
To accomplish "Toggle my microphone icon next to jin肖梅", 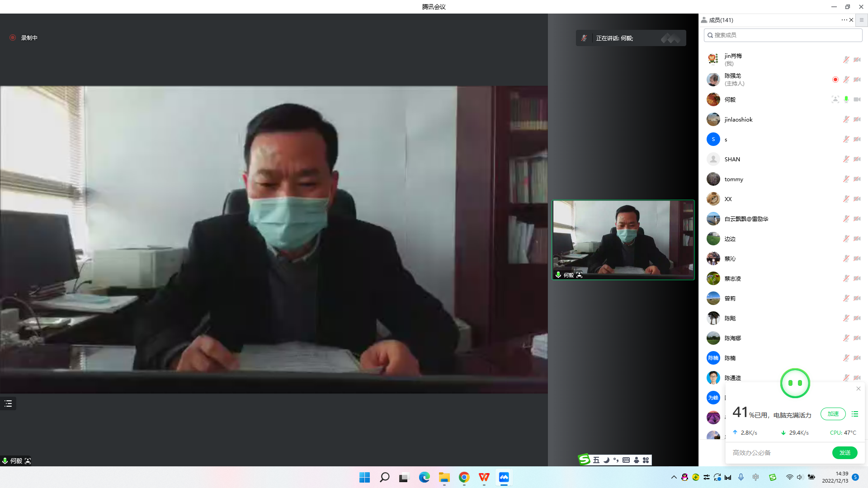I will click(846, 60).
